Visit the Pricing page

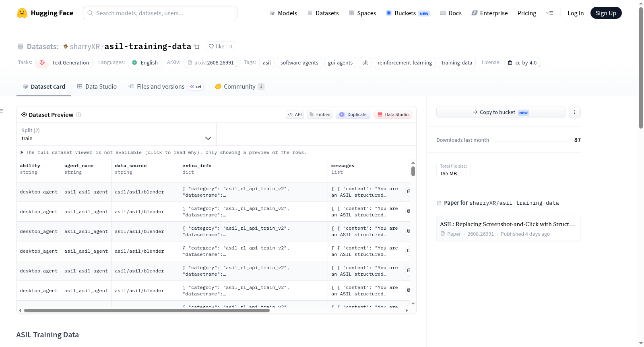(x=527, y=13)
